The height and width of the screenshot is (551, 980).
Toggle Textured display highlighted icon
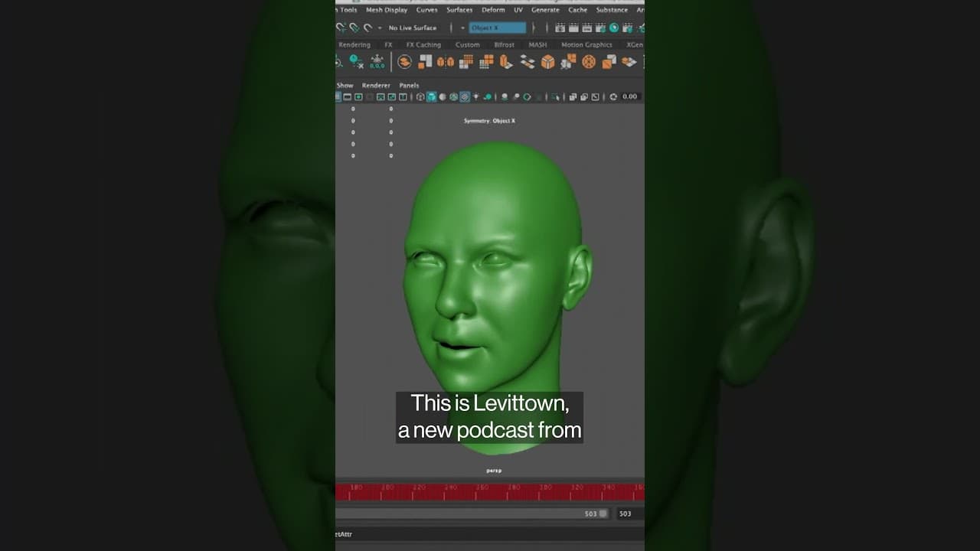click(465, 96)
